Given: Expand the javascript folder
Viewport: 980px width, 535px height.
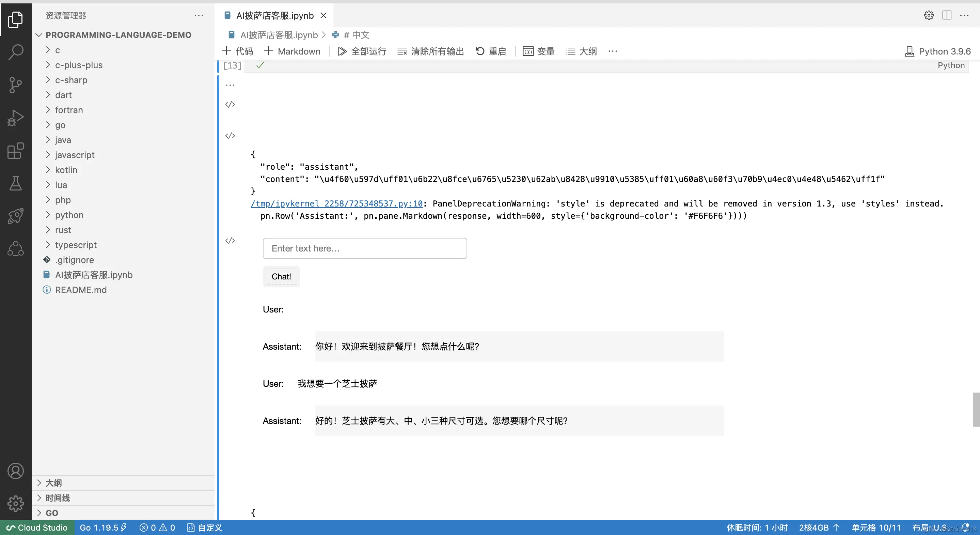Looking at the screenshot, I should (75, 155).
